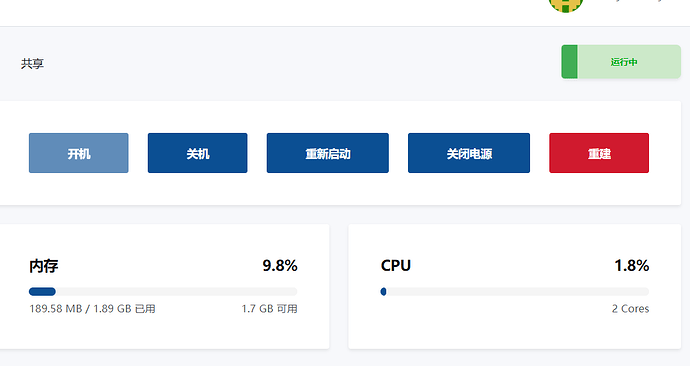Click the blue dot on the CPU bar
The width and height of the screenshot is (690, 366).
tap(383, 291)
